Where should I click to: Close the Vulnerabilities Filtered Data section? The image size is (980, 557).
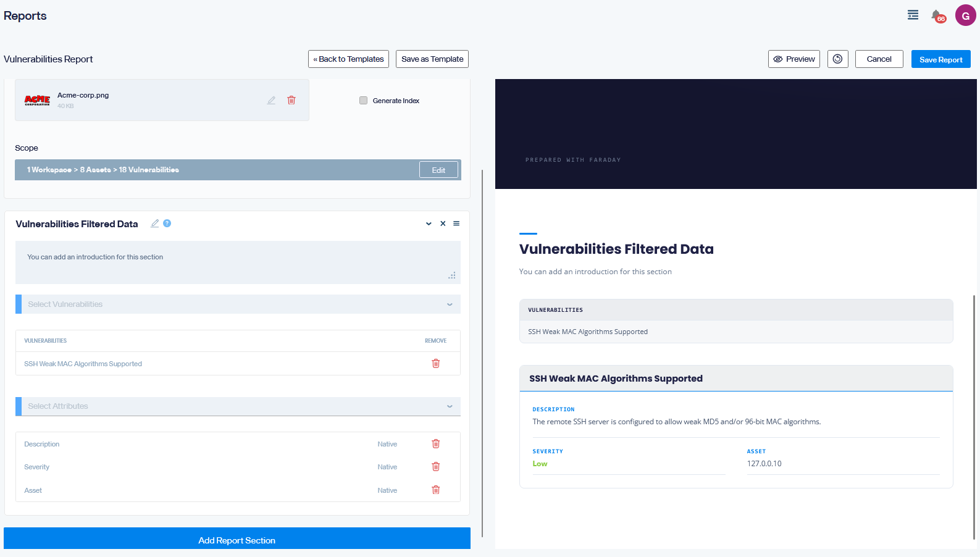tap(443, 224)
